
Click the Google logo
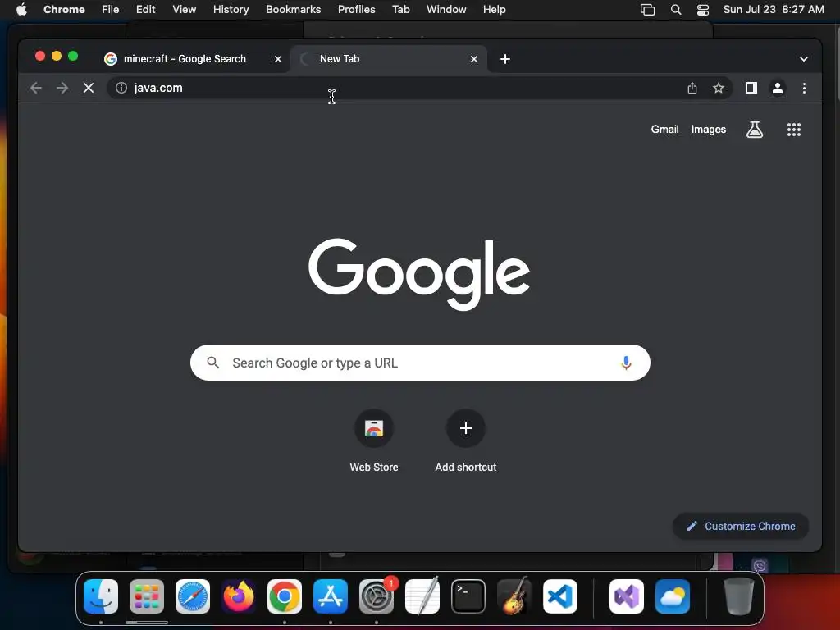click(419, 274)
